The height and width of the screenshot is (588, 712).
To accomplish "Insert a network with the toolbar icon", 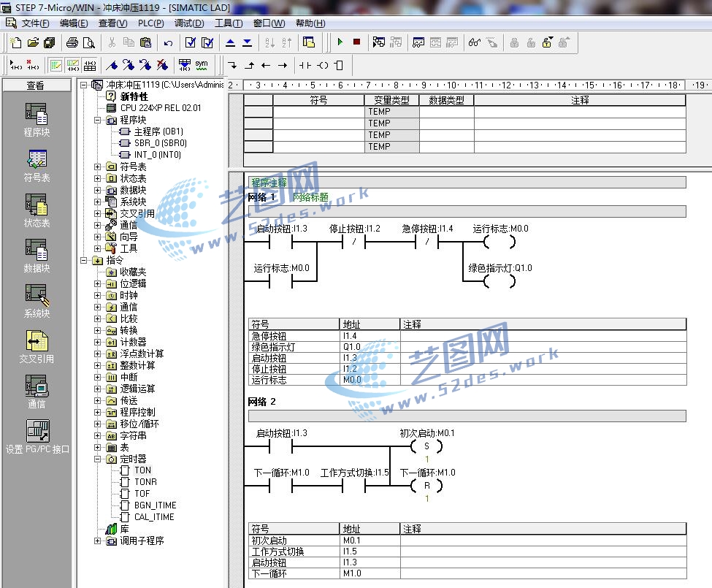I will (16, 66).
